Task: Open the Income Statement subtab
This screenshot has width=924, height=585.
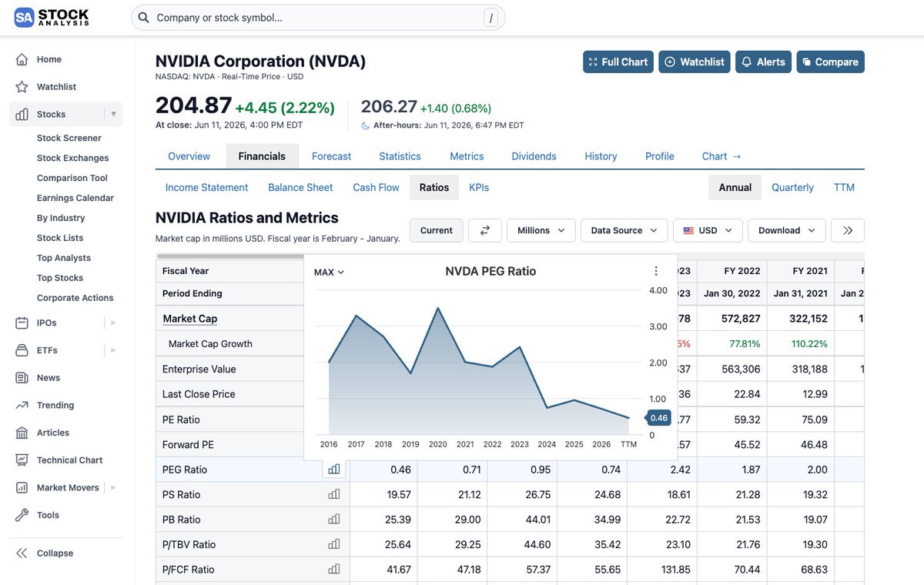Action: (x=206, y=187)
